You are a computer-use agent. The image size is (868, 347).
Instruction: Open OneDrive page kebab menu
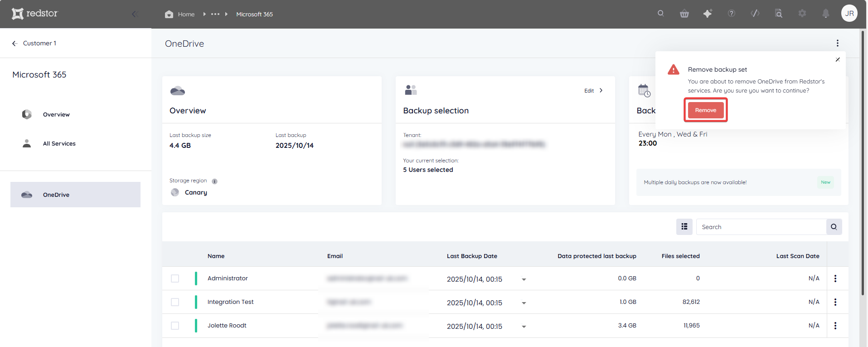(x=838, y=43)
